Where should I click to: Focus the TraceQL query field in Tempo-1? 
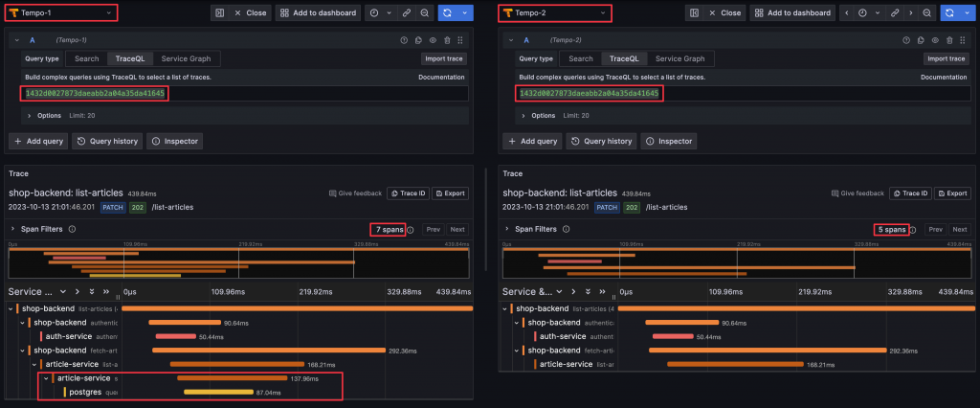[x=244, y=93]
